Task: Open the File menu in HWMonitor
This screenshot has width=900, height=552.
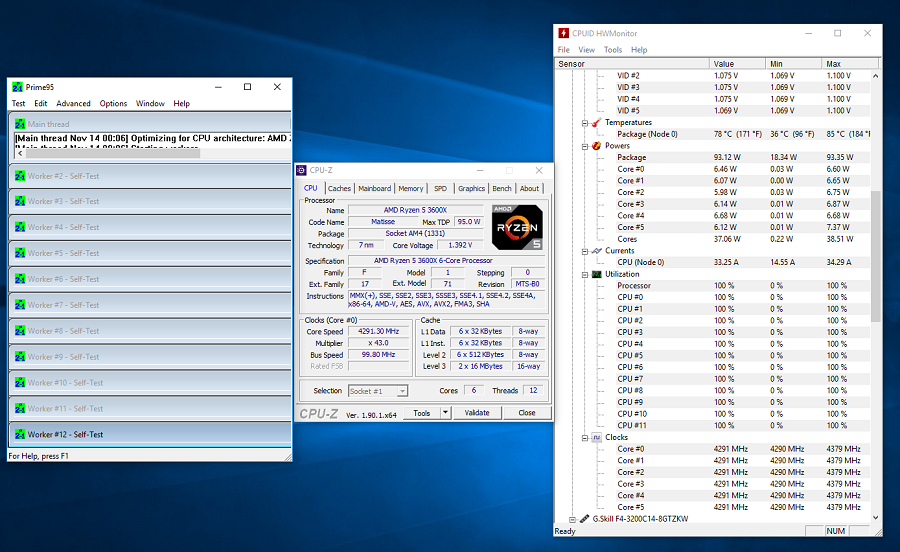Action: click(564, 50)
